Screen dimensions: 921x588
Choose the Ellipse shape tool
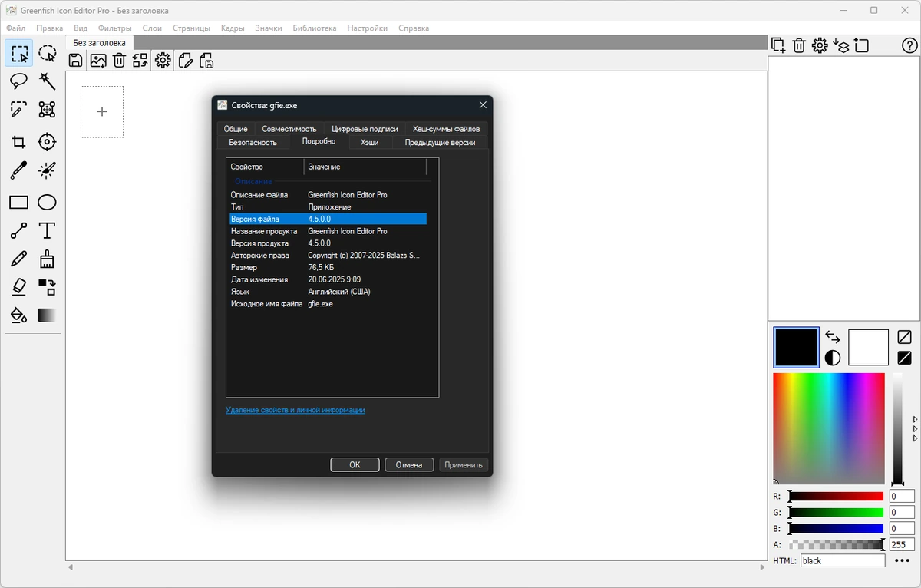coord(48,203)
